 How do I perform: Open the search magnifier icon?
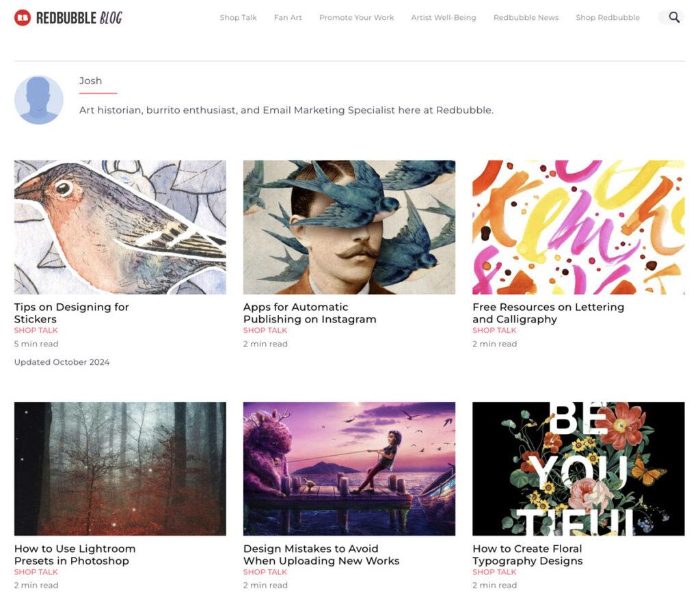click(673, 18)
